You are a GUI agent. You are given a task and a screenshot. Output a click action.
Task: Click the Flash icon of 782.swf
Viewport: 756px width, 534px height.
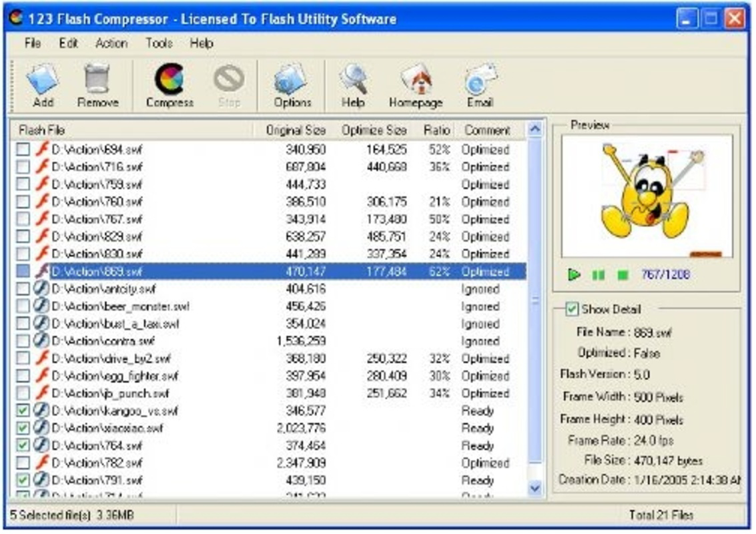(x=43, y=462)
